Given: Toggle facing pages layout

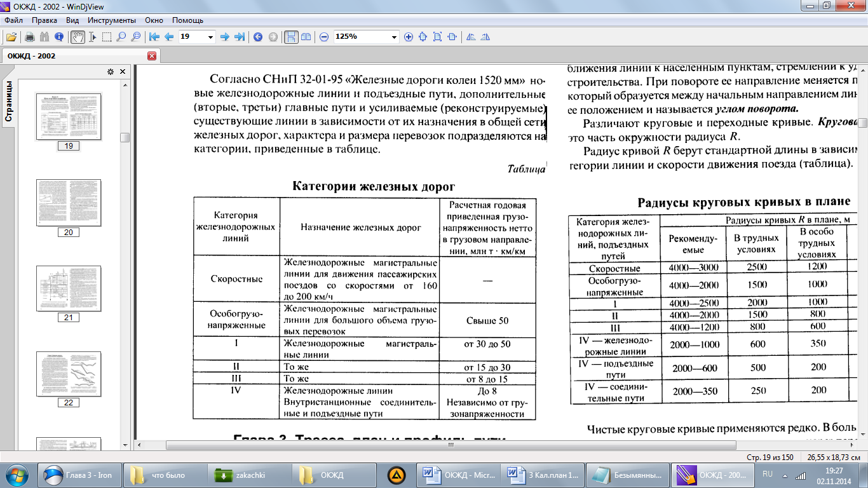Looking at the screenshot, I should pos(306,37).
